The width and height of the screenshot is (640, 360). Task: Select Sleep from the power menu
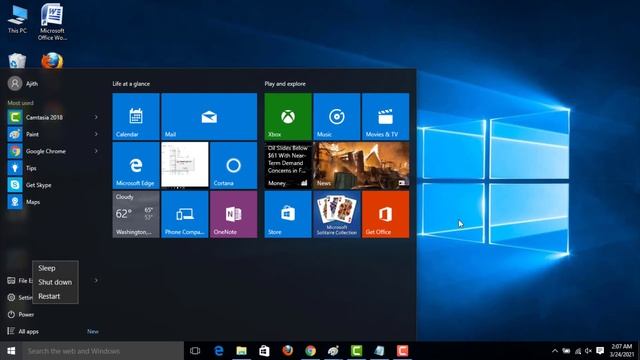point(55,268)
